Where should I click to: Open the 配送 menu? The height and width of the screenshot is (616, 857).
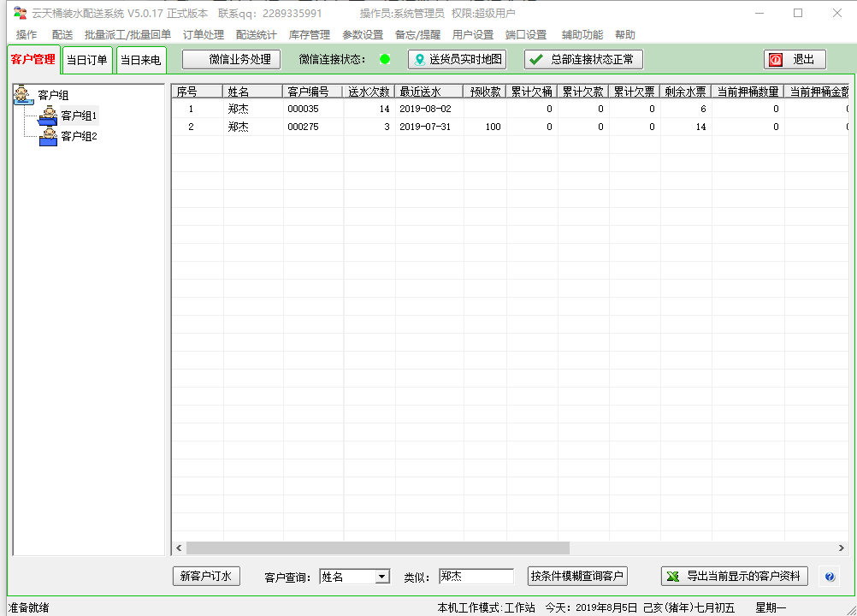pos(62,34)
